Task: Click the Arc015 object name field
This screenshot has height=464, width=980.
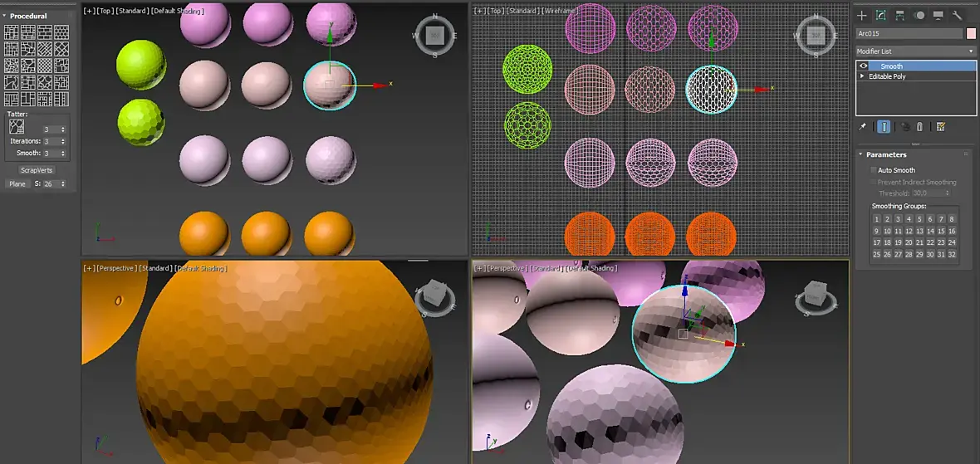Action: (x=909, y=34)
